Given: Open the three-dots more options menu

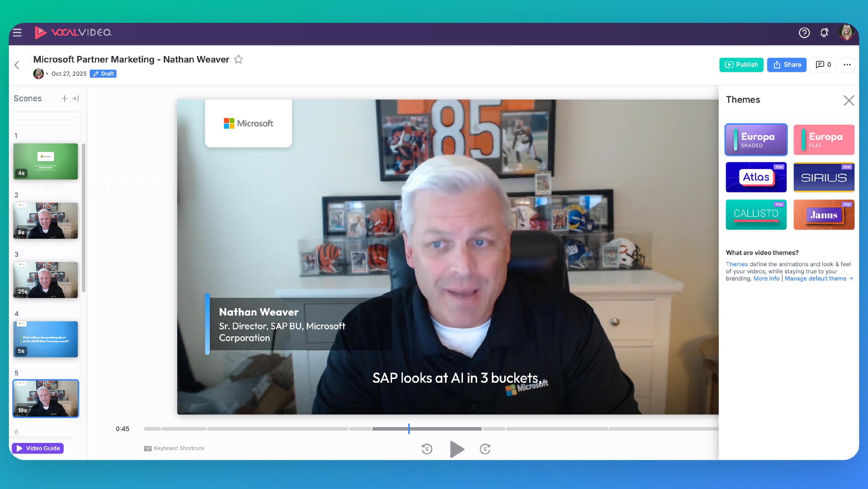Looking at the screenshot, I should point(847,65).
